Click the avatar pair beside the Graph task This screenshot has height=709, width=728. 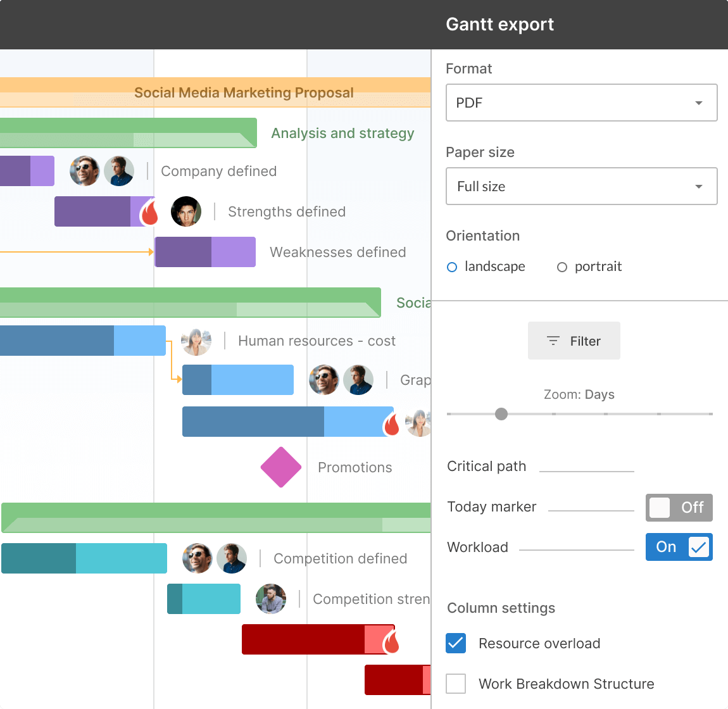click(341, 380)
